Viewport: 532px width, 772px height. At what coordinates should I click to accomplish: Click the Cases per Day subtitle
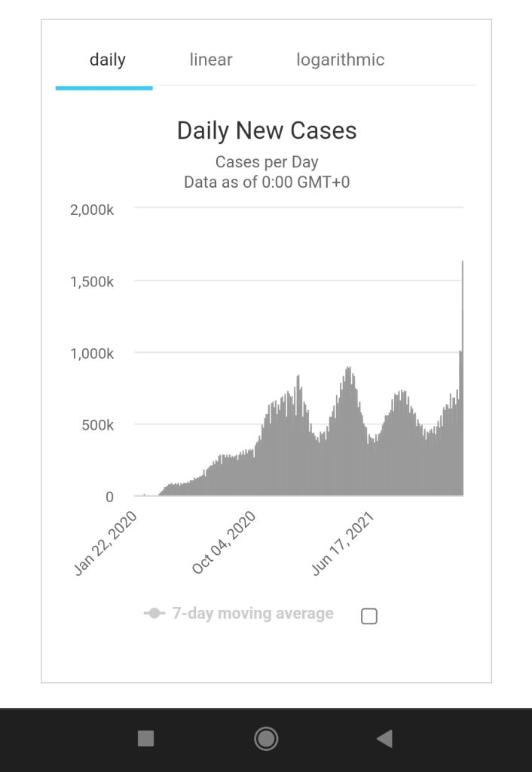point(267,162)
